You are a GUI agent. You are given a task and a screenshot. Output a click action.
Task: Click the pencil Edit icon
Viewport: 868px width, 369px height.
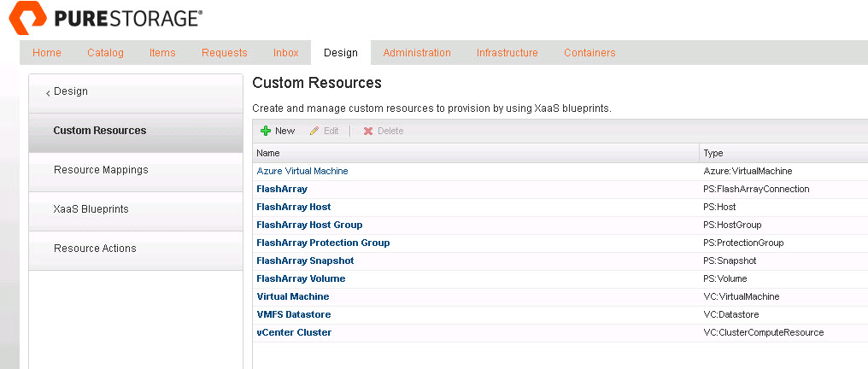coord(314,131)
